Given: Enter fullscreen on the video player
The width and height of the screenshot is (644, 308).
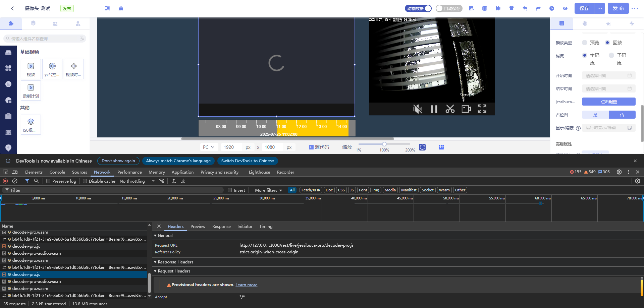Looking at the screenshot, I should click(482, 109).
